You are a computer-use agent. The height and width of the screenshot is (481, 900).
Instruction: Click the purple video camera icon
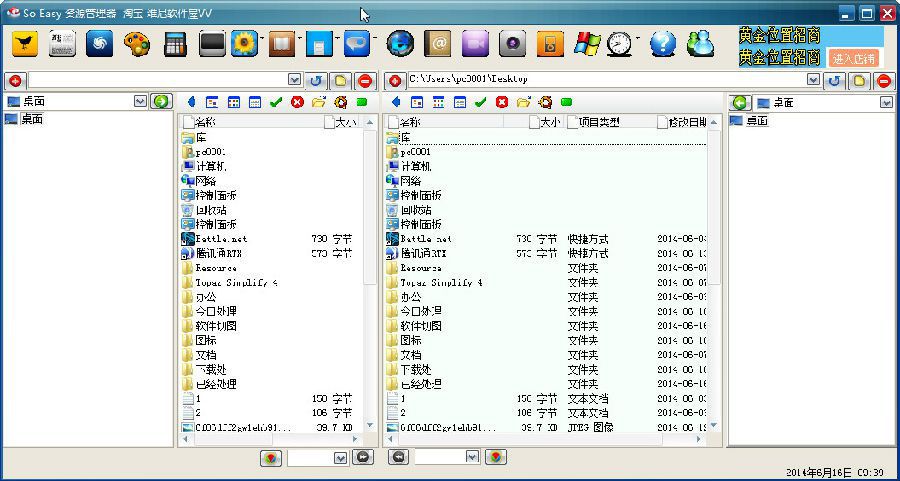point(475,44)
